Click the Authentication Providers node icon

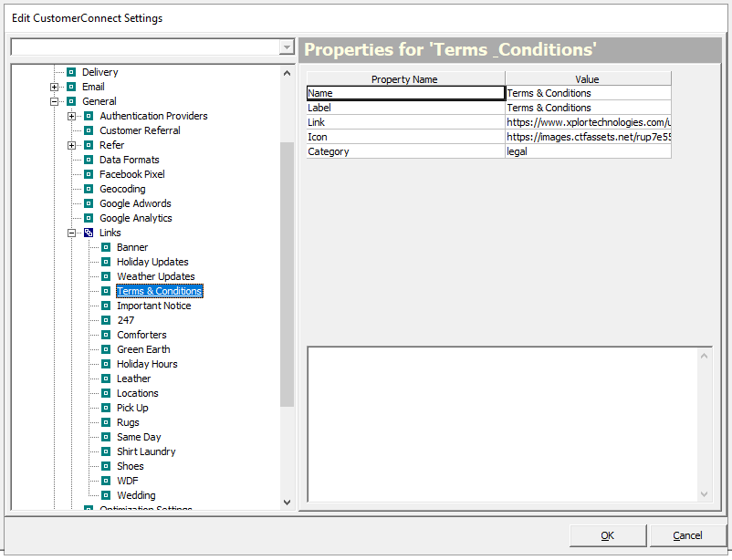(89, 116)
